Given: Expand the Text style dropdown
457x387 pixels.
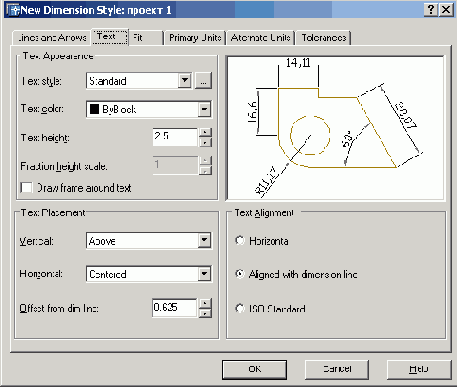Looking at the screenshot, I should (x=185, y=81).
